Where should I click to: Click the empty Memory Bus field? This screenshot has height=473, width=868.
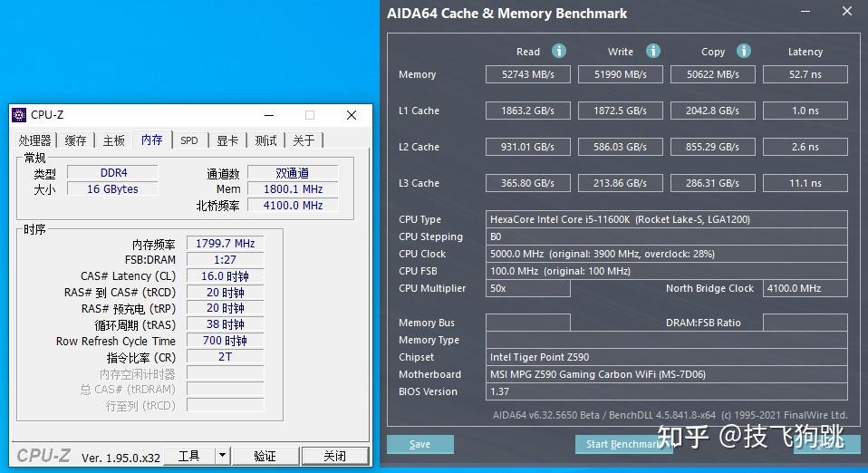click(x=528, y=323)
